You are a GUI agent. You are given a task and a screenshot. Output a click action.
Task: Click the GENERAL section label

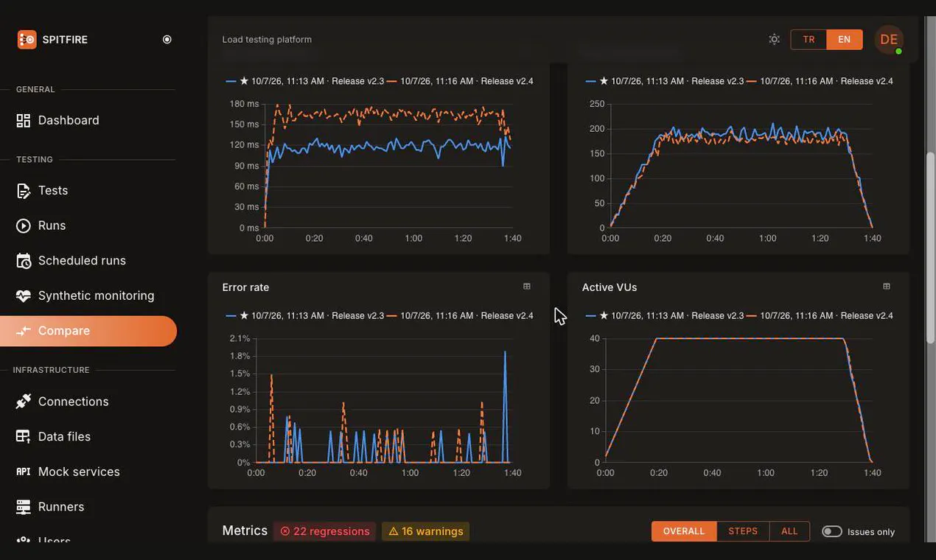tap(35, 89)
